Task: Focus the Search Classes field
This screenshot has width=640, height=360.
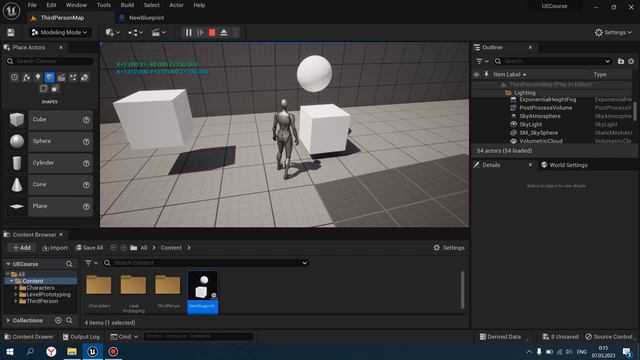Action: (50, 61)
